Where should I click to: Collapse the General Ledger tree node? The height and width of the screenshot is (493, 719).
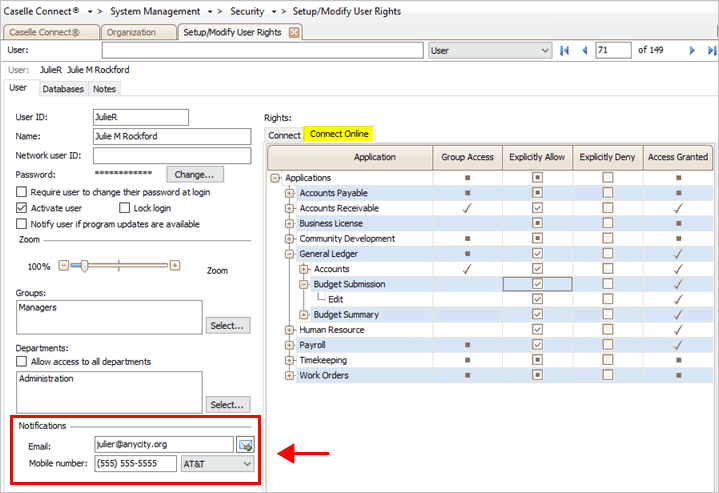[290, 254]
